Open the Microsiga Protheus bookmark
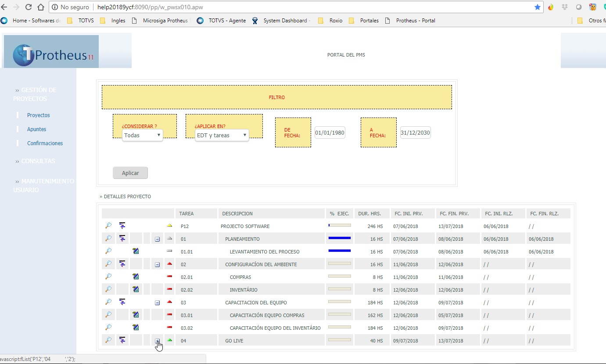The height and width of the screenshot is (364, 606). coord(161,21)
